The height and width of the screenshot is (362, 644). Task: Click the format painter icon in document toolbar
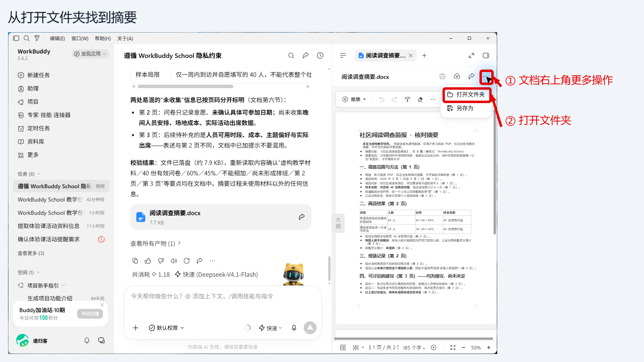407,99
